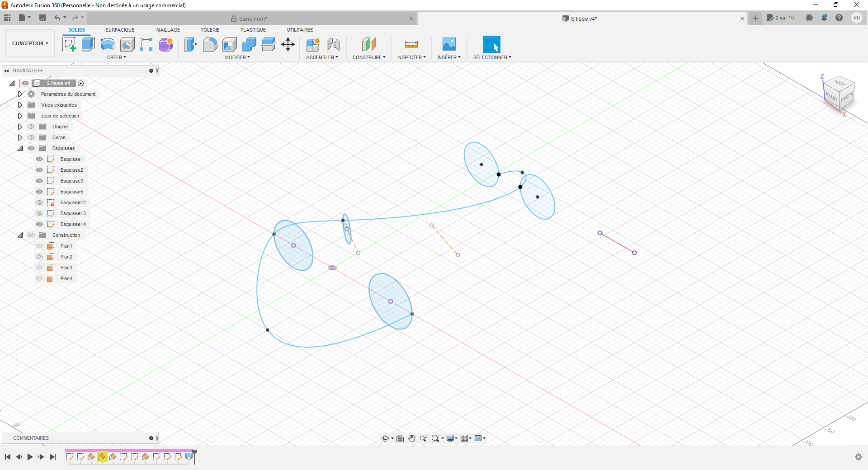Open the CONCEPTION workspace dropdown

point(30,43)
